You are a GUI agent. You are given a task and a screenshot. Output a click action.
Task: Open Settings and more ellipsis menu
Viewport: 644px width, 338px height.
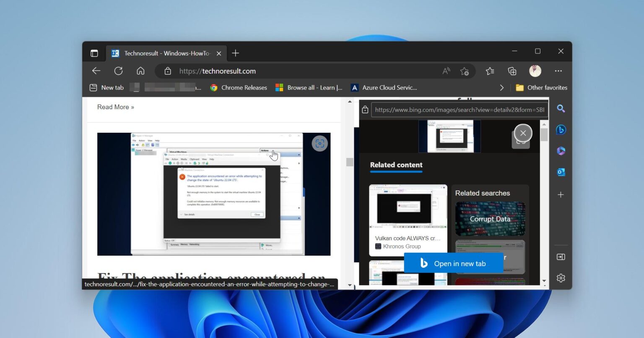click(x=558, y=71)
